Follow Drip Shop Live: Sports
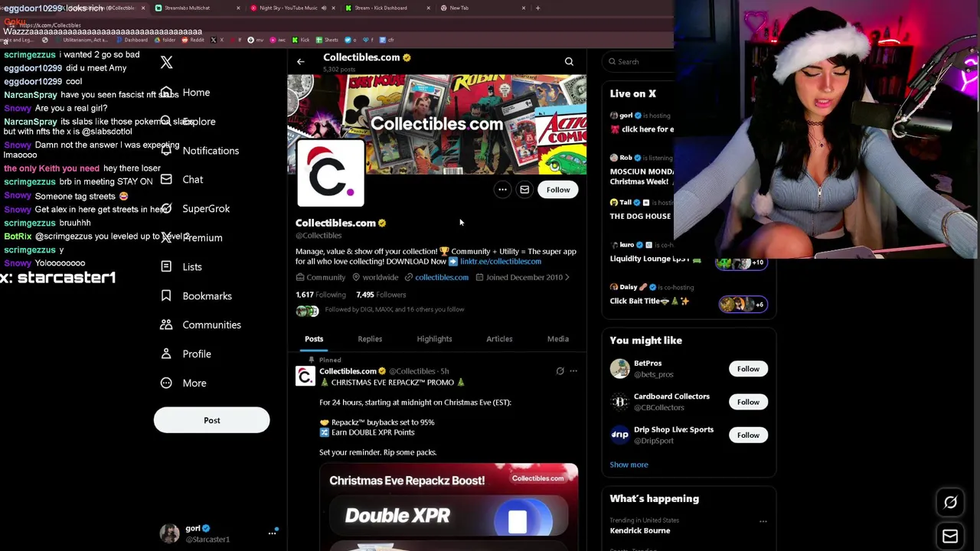The image size is (980, 551). (x=748, y=435)
